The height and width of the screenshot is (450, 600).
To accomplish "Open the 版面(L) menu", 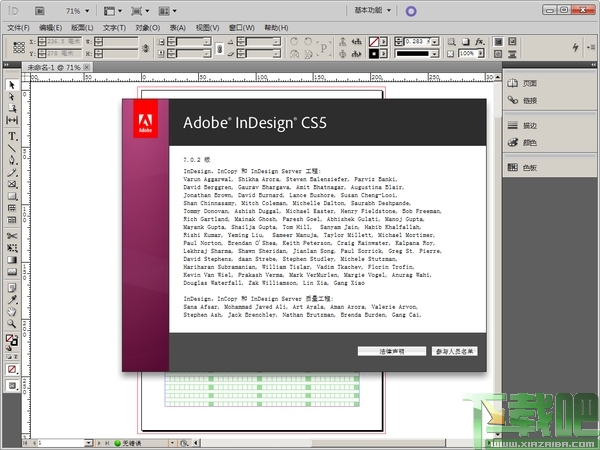I will point(82,28).
